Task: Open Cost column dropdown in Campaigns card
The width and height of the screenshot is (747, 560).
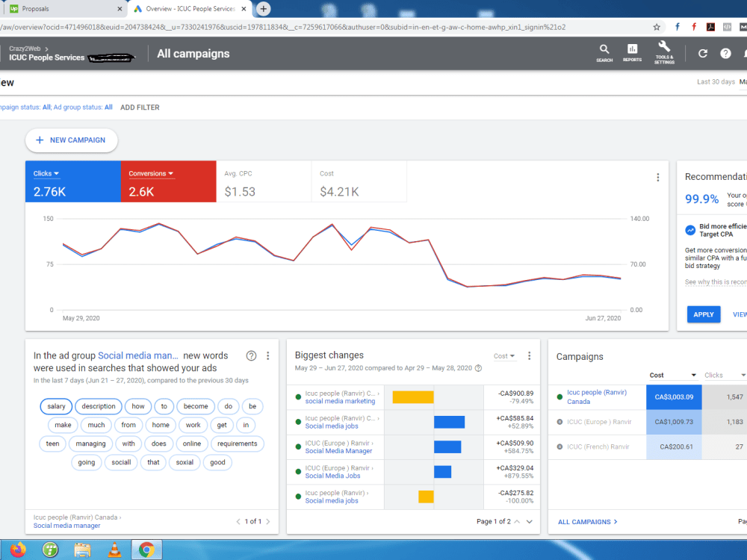Action: click(x=673, y=376)
